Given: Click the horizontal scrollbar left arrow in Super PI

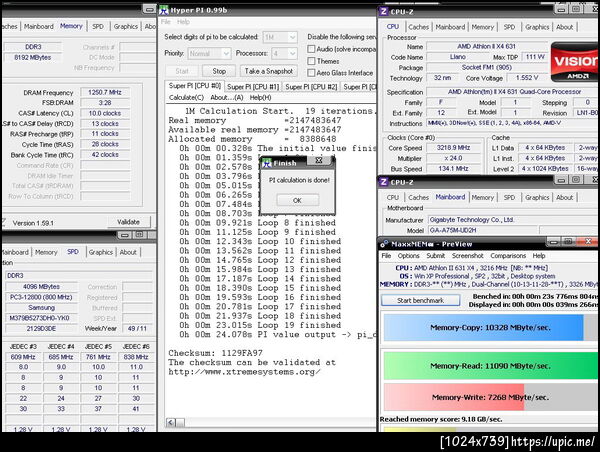Looking at the screenshot, I should pos(171,423).
